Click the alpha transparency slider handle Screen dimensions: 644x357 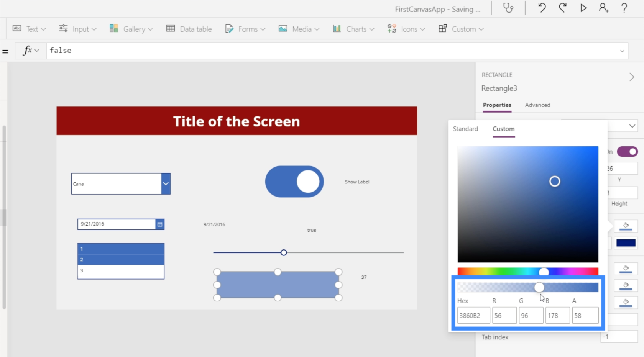(539, 287)
